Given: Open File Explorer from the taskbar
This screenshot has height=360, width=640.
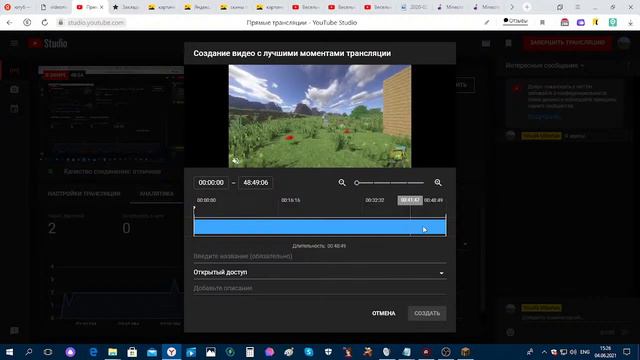Looking at the screenshot, I should 113,352.
